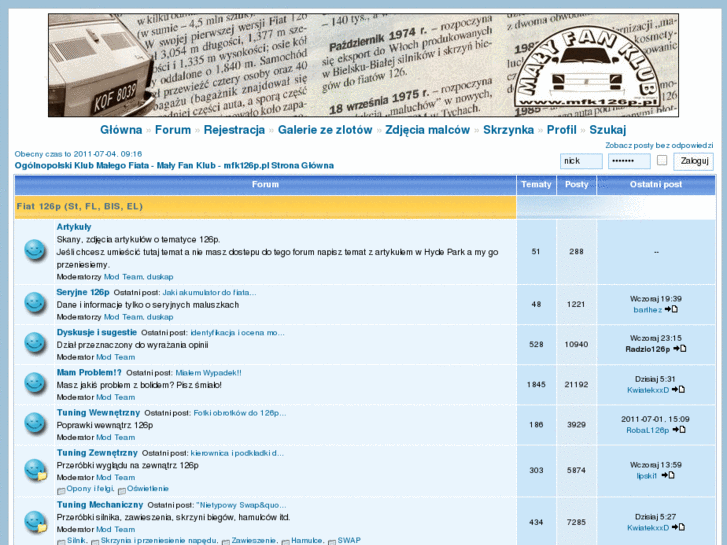Open latest post icon next to lipskit

(668, 475)
